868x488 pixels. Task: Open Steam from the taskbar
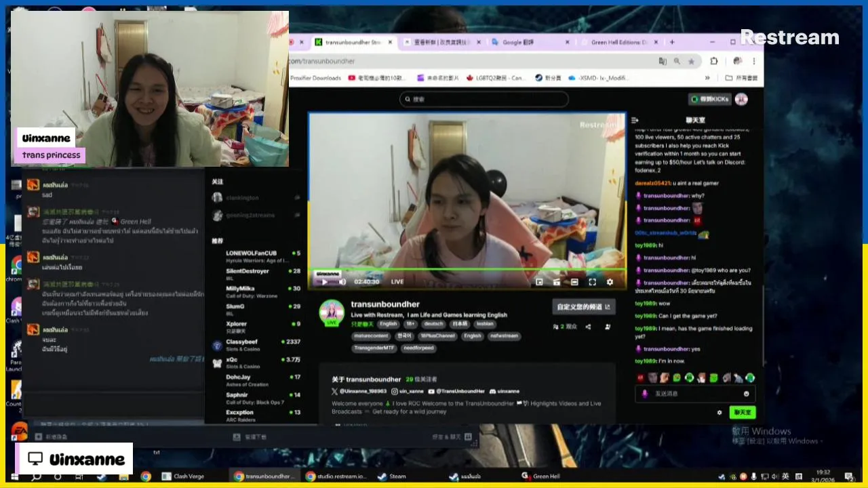[x=392, y=476]
